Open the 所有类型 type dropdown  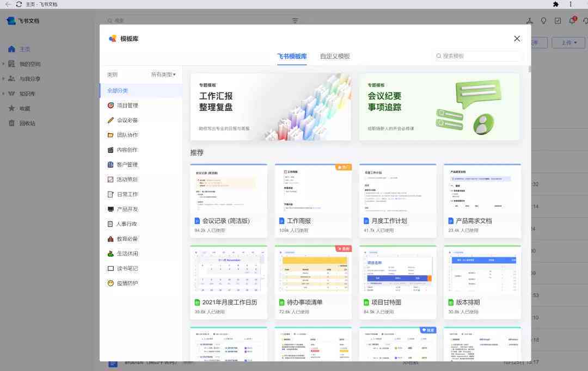coord(163,75)
